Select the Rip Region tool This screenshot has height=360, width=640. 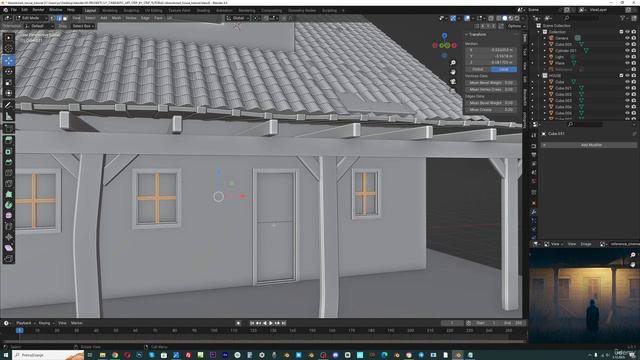tap(9, 259)
